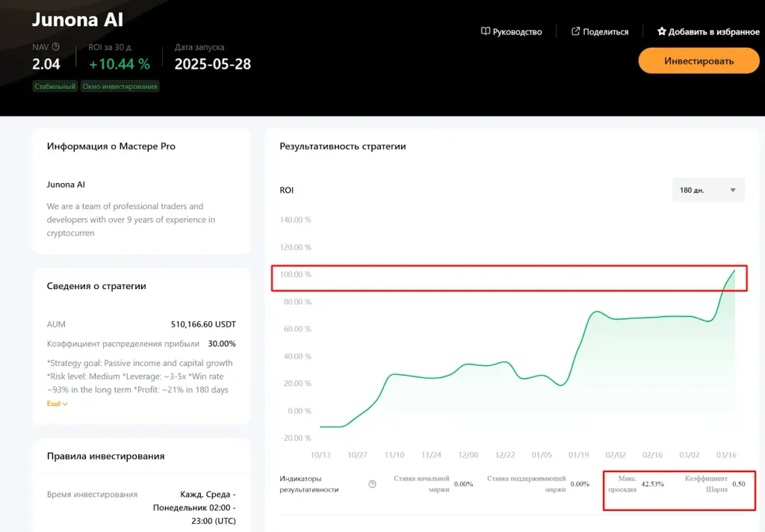Click the Сведения о стратегии heading

(x=96, y=286)
